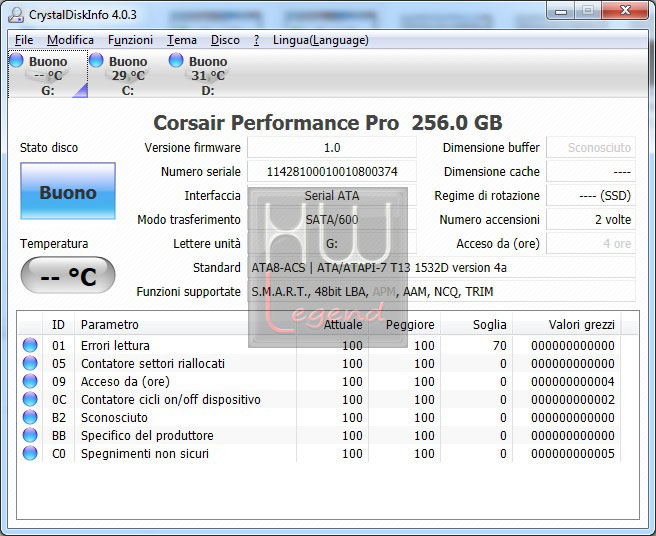Click the Numero accensioni 2 volte field
656x536 pixels.
[591, 220]
